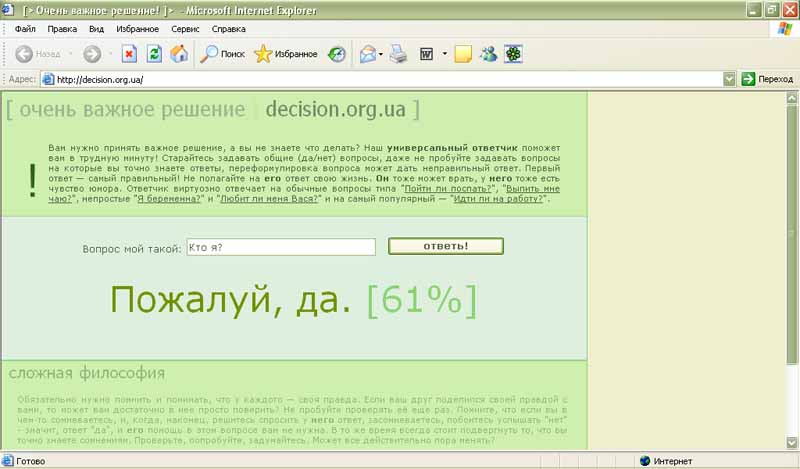Click the question input field
The image size is (800, 469).
pyautogui.click(x=280, y=247)
